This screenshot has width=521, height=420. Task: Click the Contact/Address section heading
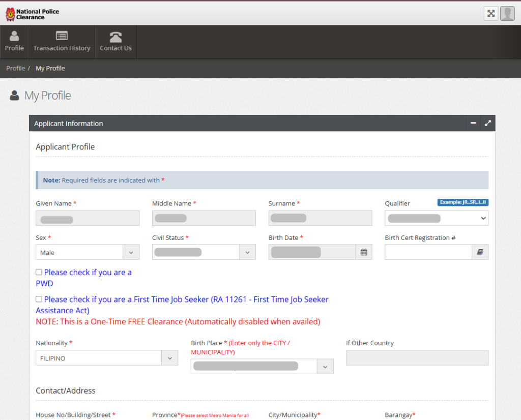(66, 391)
